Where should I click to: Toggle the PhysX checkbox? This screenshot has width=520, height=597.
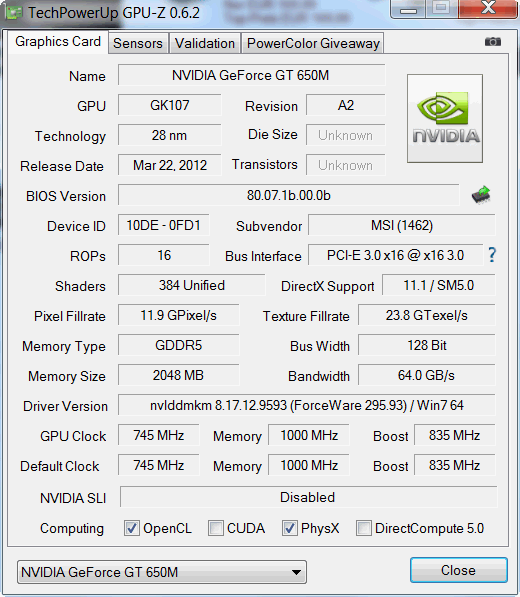290,528
